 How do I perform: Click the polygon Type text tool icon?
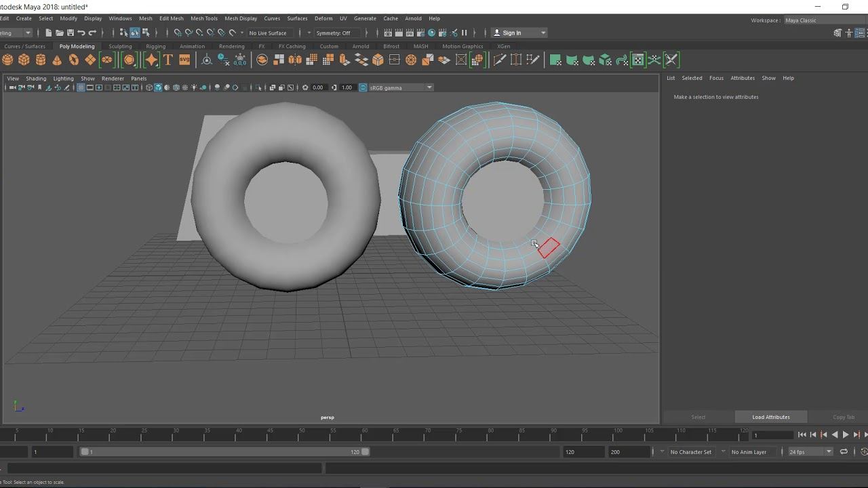[x=167, y=60]
